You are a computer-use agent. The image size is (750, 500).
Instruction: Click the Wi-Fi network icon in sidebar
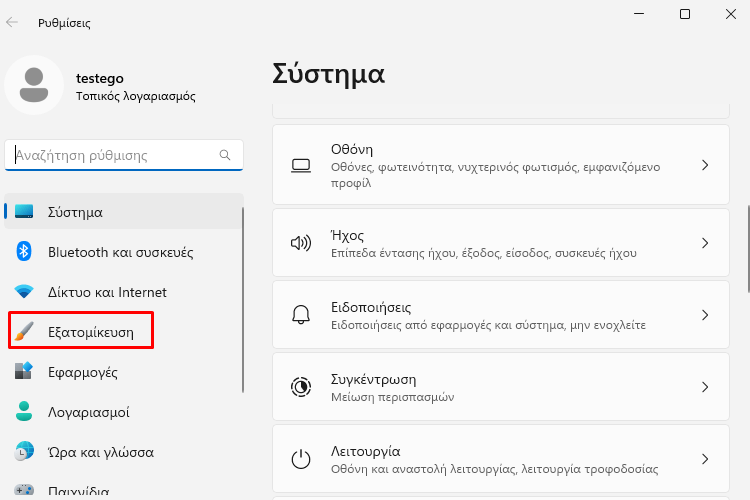click(x=24, y=291)
